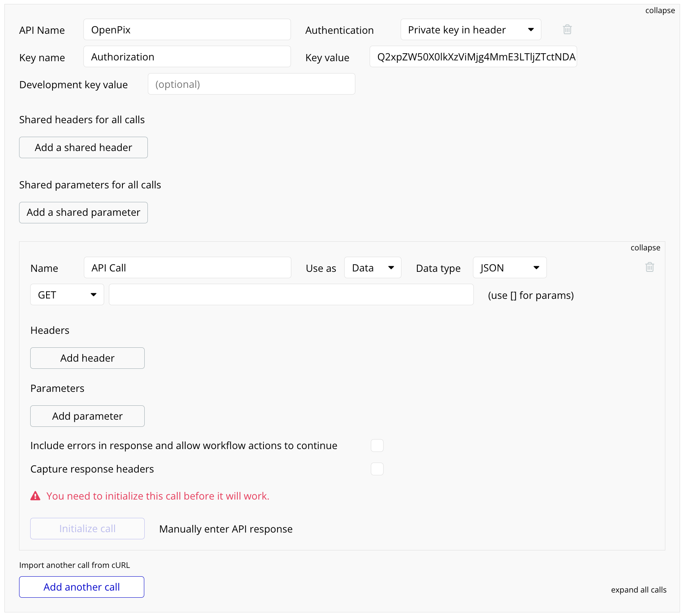686x616 pixels.
Task: Click the "Initialize call" button
Action: click(87, 529)
